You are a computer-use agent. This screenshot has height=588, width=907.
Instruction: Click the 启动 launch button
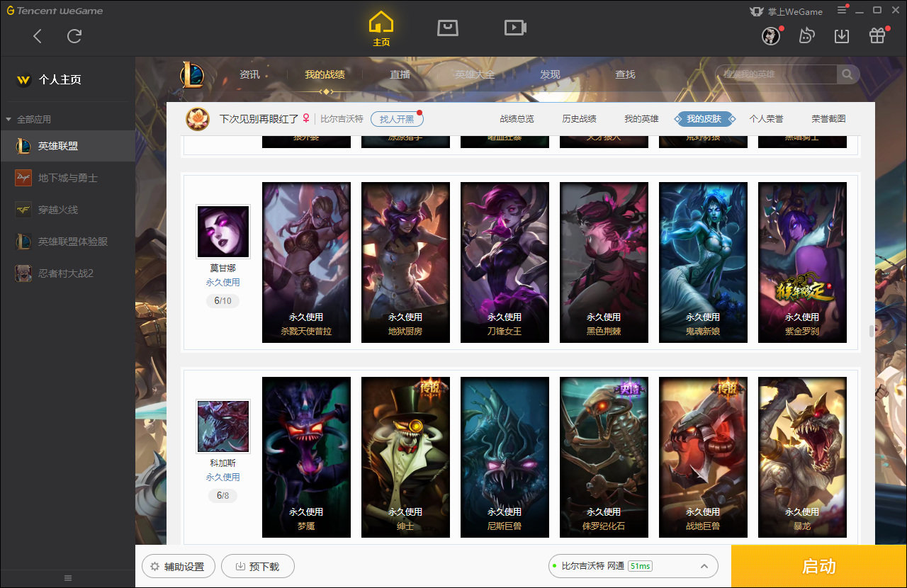(819, 566)
